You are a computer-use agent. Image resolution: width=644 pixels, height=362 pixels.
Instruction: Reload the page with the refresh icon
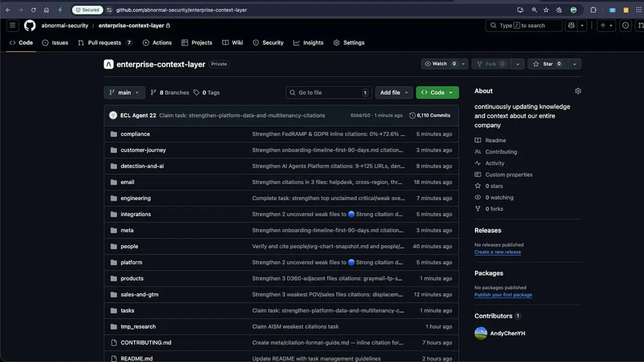tap(33, 9)
